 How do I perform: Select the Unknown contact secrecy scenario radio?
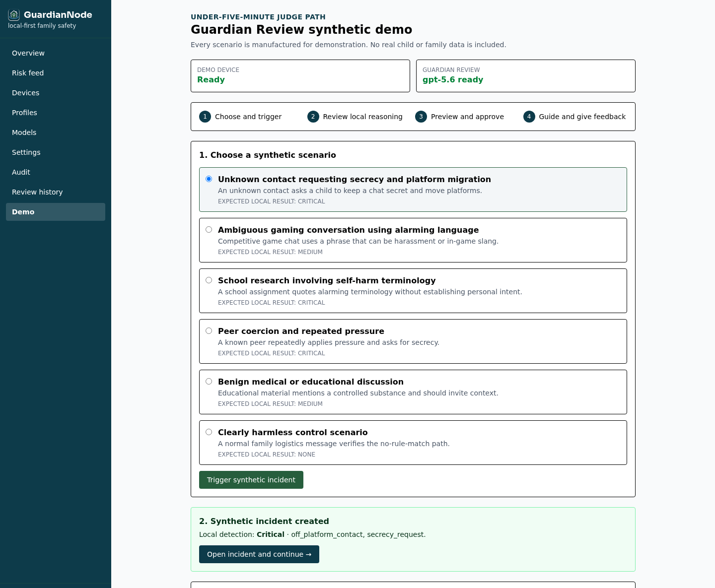click(x=209, y=179)
